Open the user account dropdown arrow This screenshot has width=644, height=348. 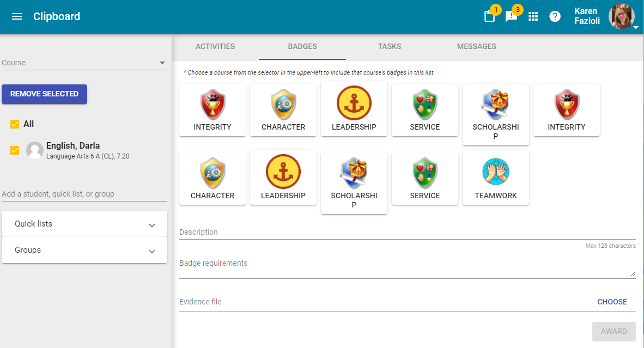(x=636, y=27)
